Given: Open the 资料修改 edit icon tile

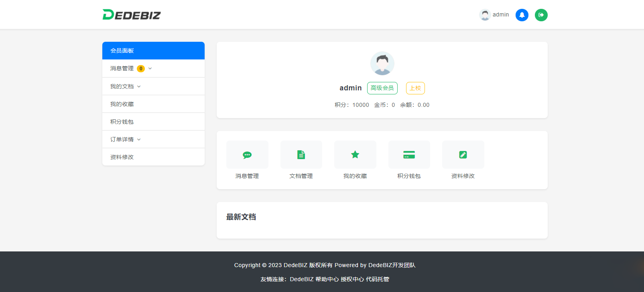Looking at the screenshot, I should pos(463,155).
